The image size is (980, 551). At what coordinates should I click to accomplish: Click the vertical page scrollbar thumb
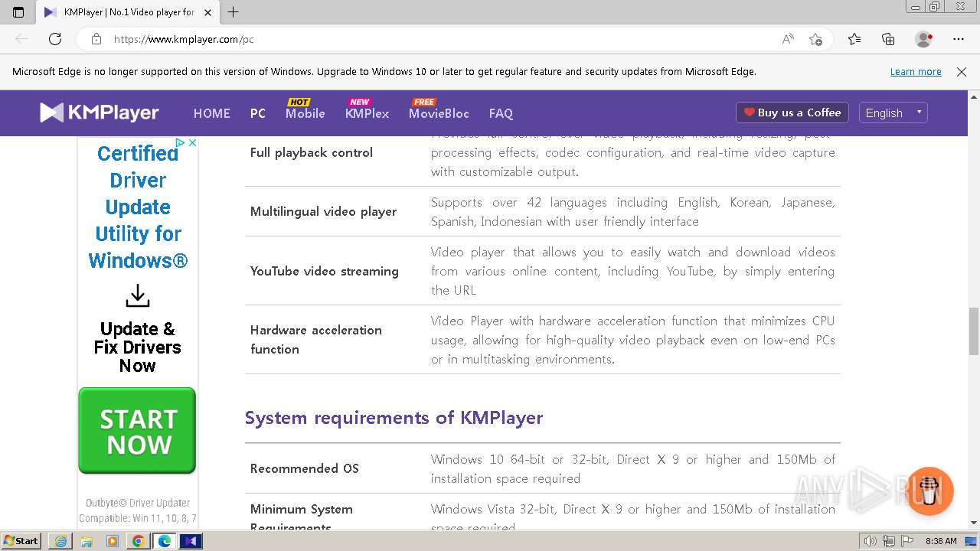[974, 330]
